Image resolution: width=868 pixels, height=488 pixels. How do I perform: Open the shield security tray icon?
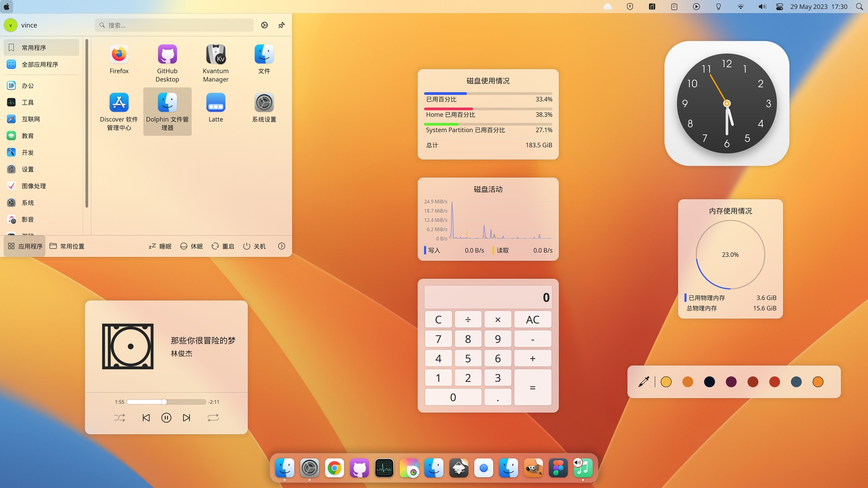630,6
